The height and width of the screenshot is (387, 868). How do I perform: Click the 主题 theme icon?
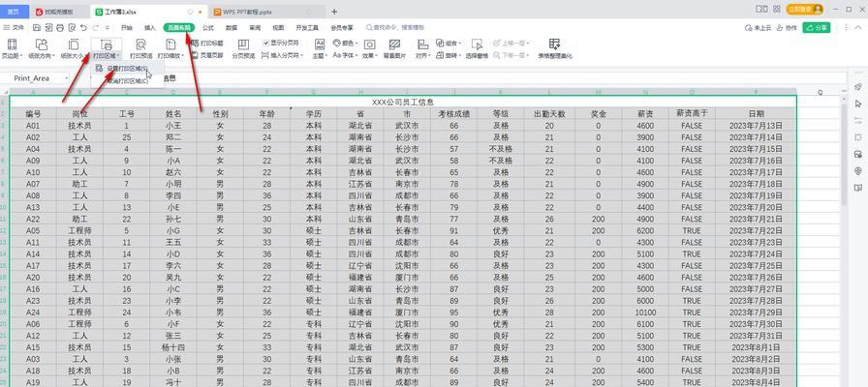320,44
